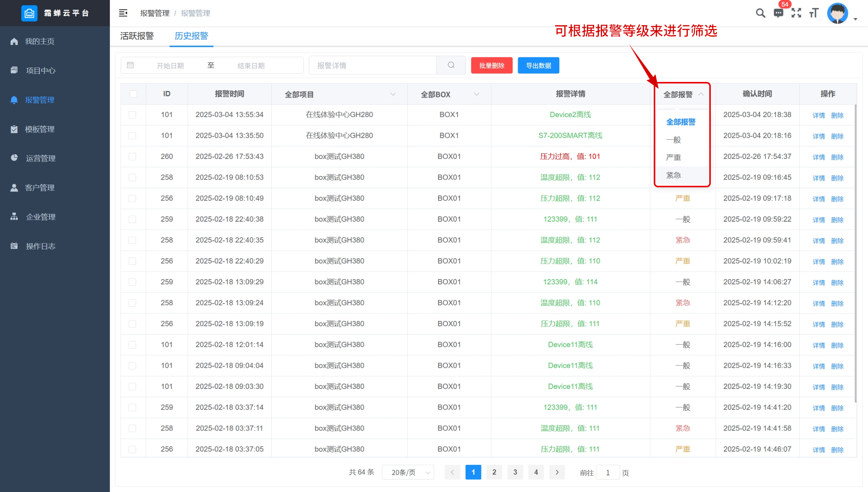Click the user avatar in the header
The height and width of the screenshot is (492, 868).
point(837,13)
